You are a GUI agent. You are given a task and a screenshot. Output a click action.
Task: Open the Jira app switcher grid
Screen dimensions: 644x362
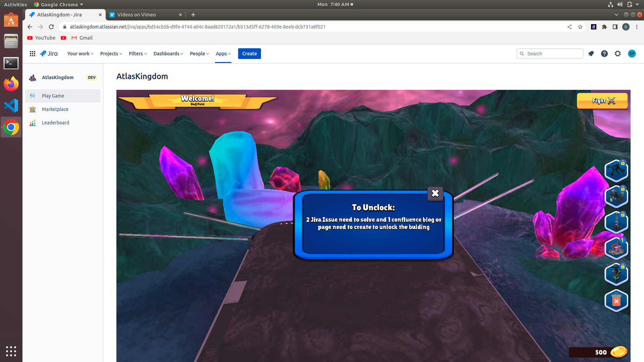(33, 54)
